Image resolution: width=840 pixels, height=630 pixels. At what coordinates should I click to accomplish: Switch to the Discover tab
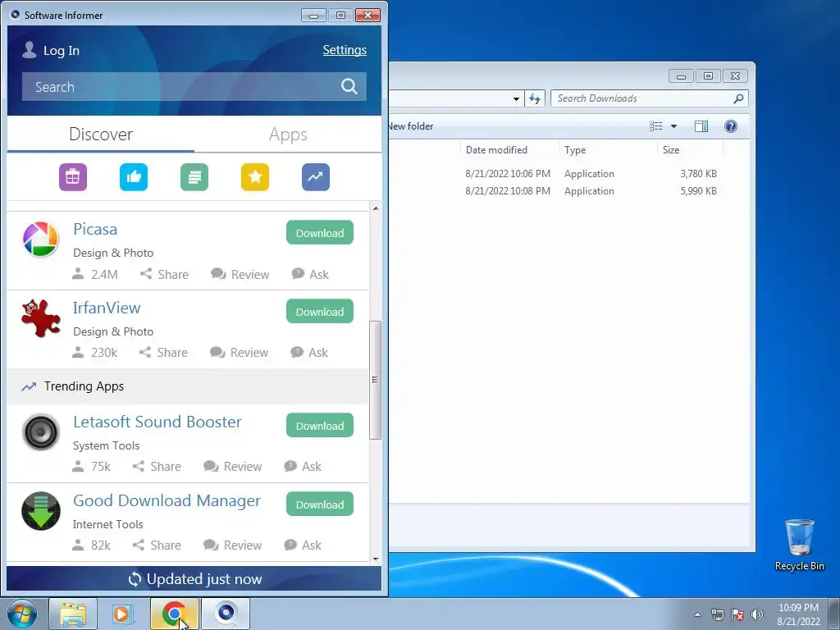pyautogui.click(x=101, y=134)
